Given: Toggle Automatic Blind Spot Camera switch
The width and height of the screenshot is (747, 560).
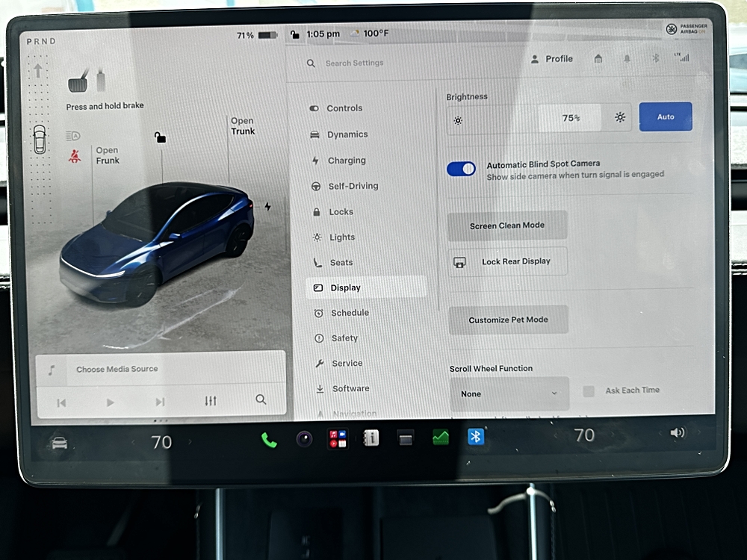Looking at the screenshot, I should point(461,169).
